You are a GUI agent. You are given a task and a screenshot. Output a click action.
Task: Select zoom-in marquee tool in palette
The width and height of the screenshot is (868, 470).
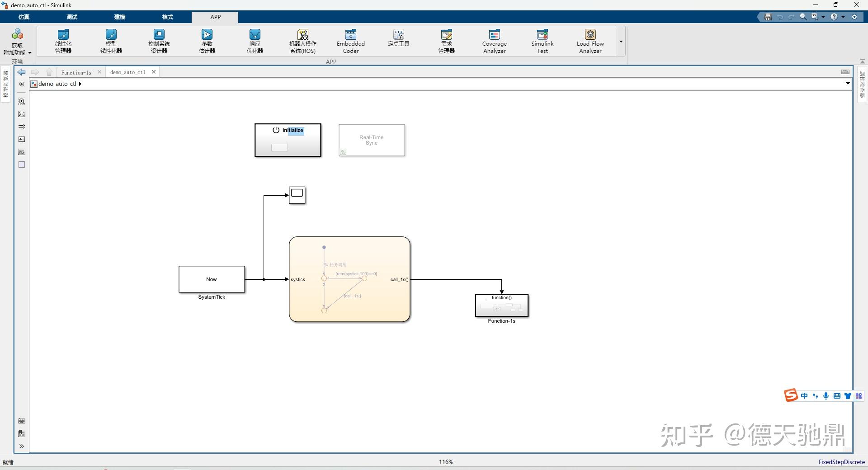(x=22, y=101)
